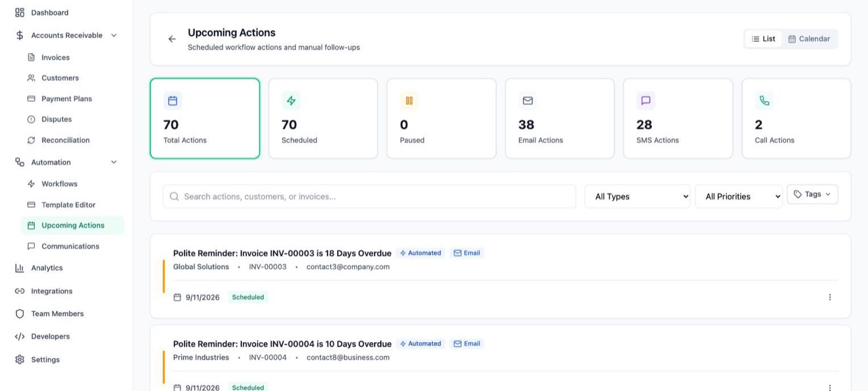Open the three-dot menu for INV-00003 action

click(x=830, y=297)
